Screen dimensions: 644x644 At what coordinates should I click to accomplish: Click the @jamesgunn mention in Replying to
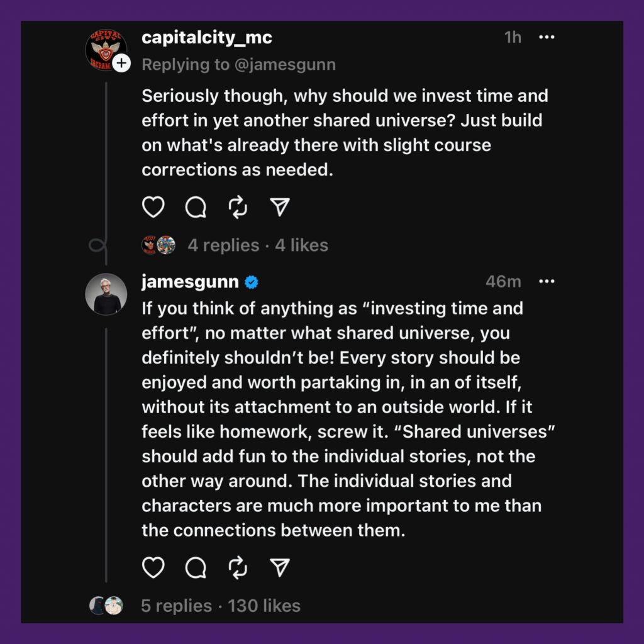click(285, 65)
